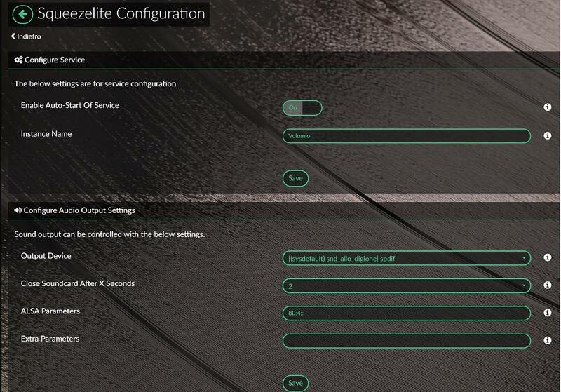Show info for Output Device setting
The width and height of the screenshot is (561, 392).
pyautogui.click(x=548, y=258)
